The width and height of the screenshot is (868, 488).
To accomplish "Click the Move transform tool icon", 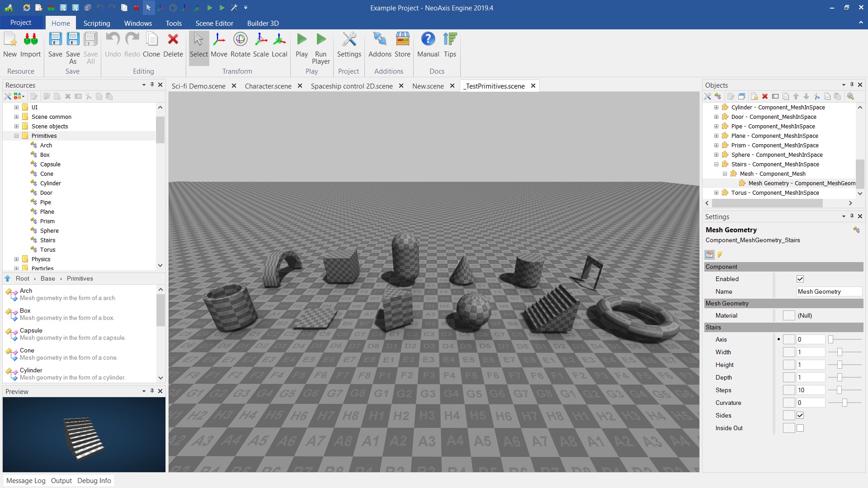I will click(219, 40).
